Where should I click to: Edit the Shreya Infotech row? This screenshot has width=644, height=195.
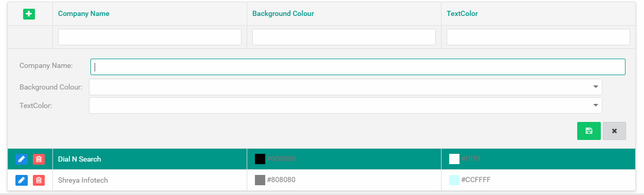21,180
